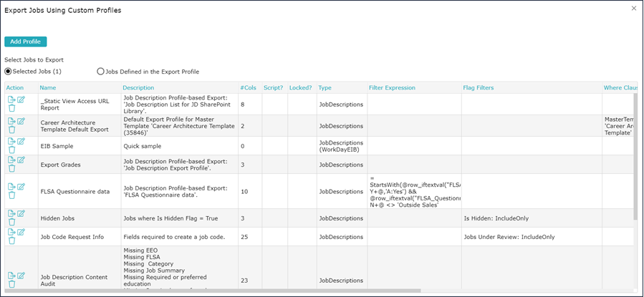644x297 pixels.
Task: Click the #Cols column header
Action: [x=247, y=88]
